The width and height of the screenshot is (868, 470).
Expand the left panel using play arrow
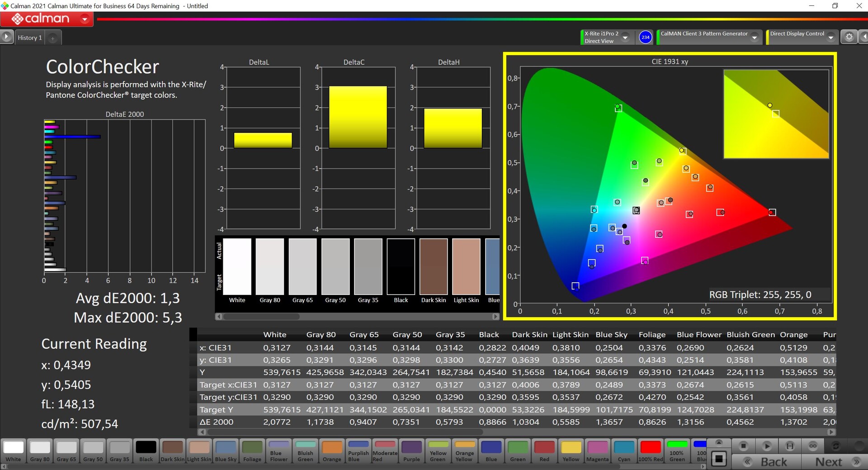(x=6, y=37)
